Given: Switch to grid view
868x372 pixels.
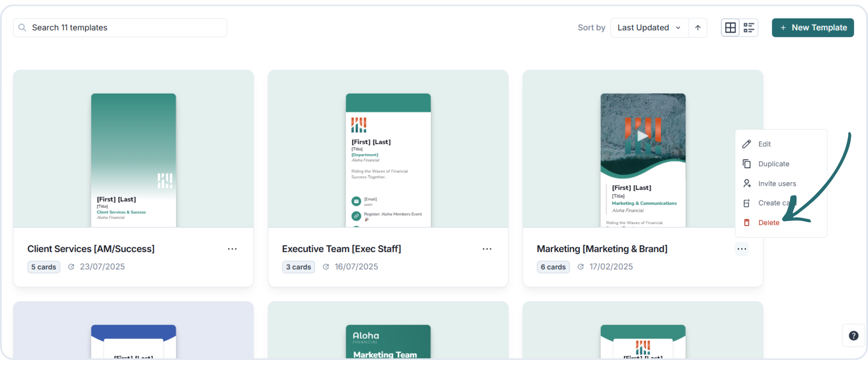Looking at the screenshot, I should (730, 28).
